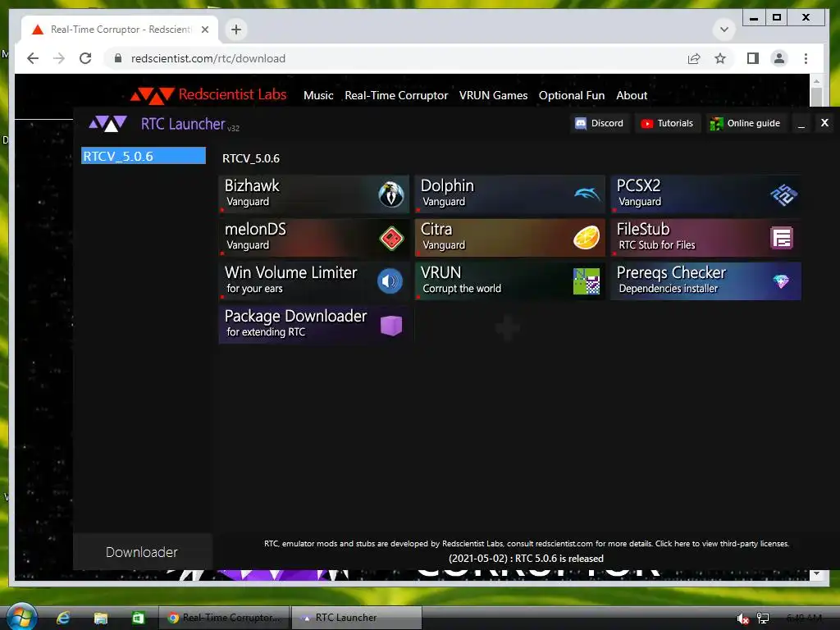Click the muted volume tray icon
Screen dimensions: 840x630
(742, 619)
